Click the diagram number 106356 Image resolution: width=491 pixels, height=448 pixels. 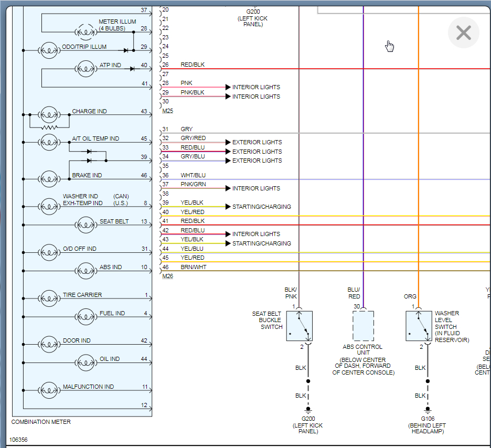pos(19,439)
